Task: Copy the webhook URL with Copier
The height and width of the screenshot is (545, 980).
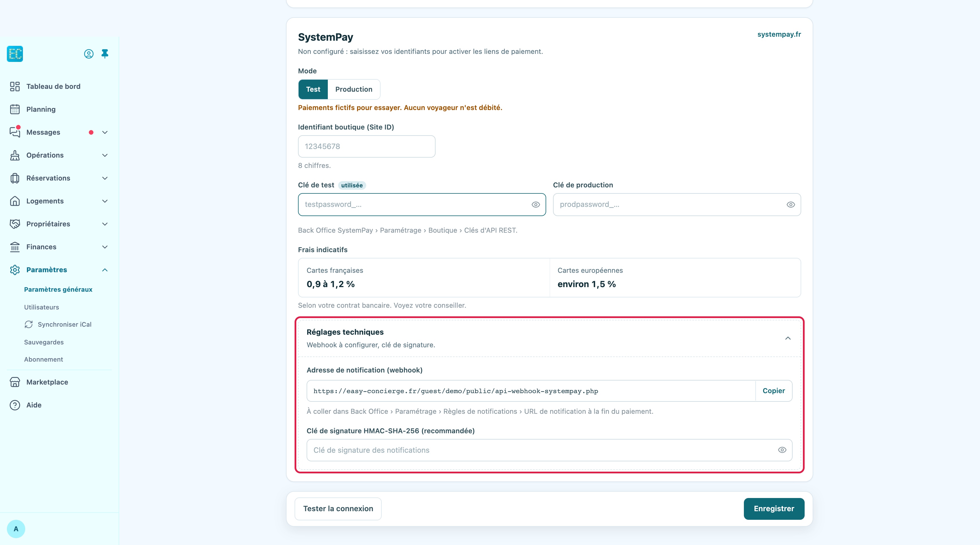Action: [x=773, y=391]
